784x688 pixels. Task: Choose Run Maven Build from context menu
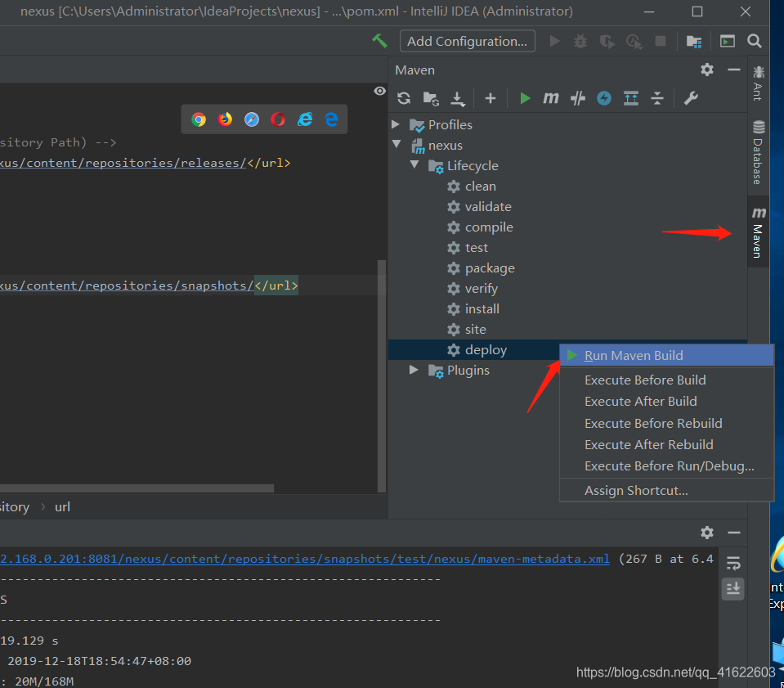pyautogui.click(x=666, y=355)
